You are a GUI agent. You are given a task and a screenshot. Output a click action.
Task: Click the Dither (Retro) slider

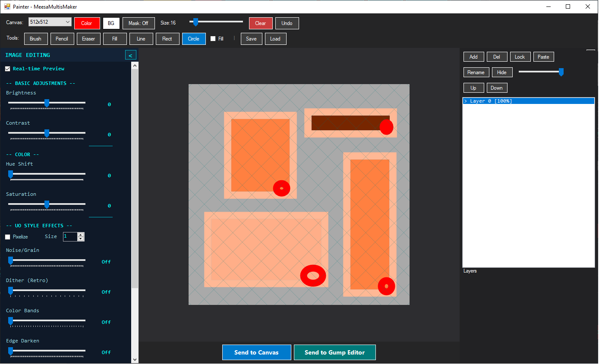point(47,291)
